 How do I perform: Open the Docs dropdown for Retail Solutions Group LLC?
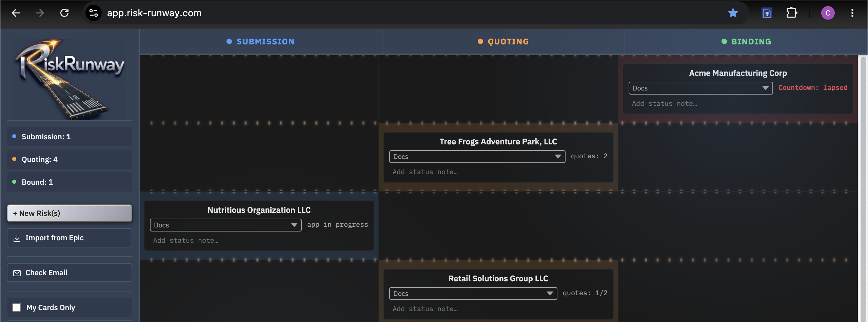tap(473, 294)
